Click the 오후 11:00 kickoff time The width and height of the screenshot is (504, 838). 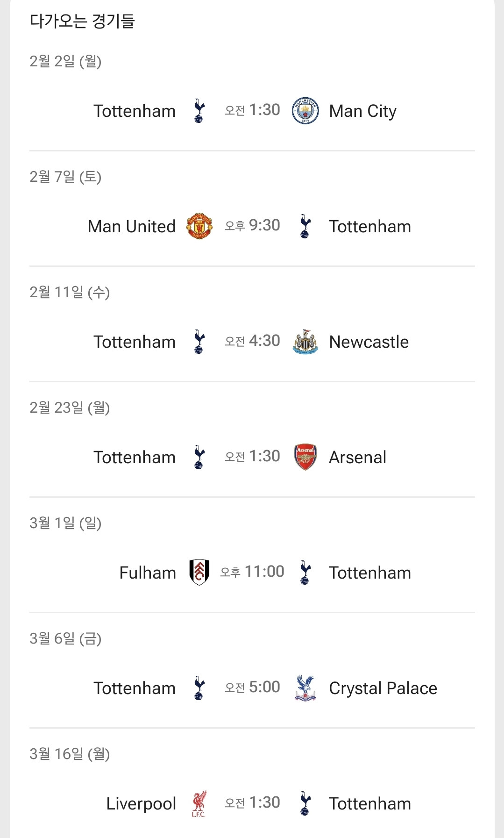point(252,572)
